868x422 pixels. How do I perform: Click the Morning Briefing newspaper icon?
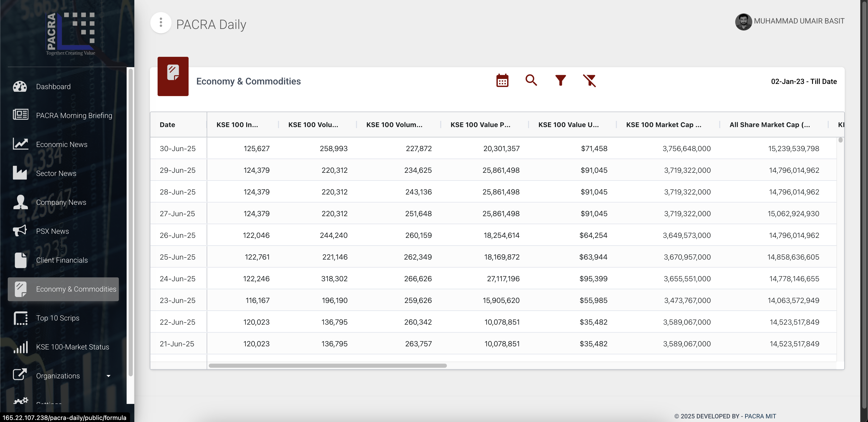pyautogui.click(x=20, y=114)
